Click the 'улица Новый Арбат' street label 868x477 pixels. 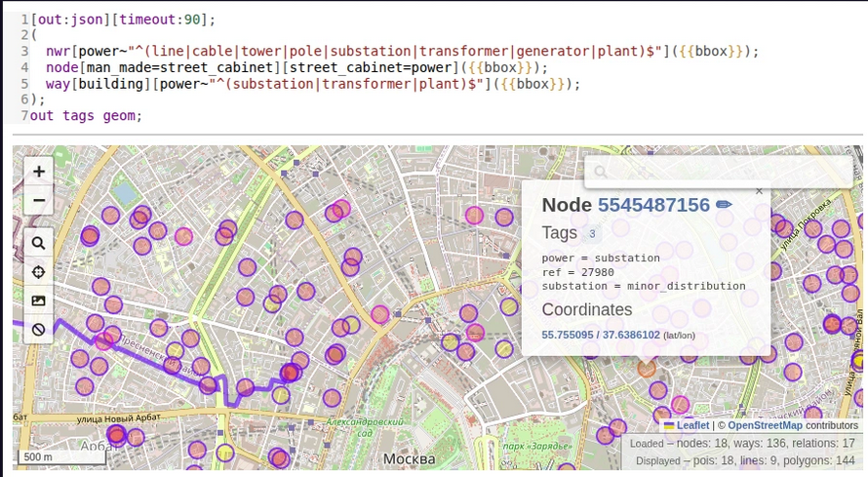coord(118,418)
